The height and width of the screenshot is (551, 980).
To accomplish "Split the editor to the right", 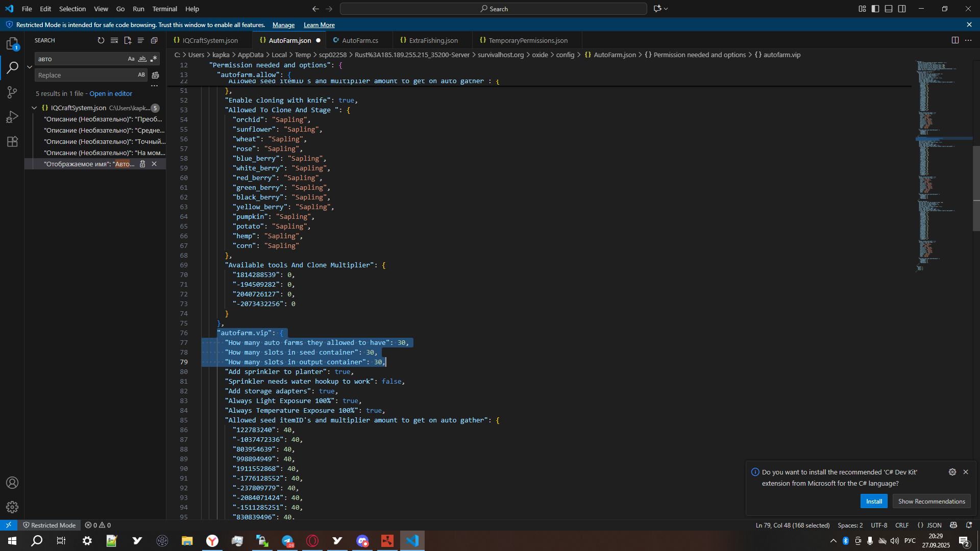I will click(x=955, y=40).
